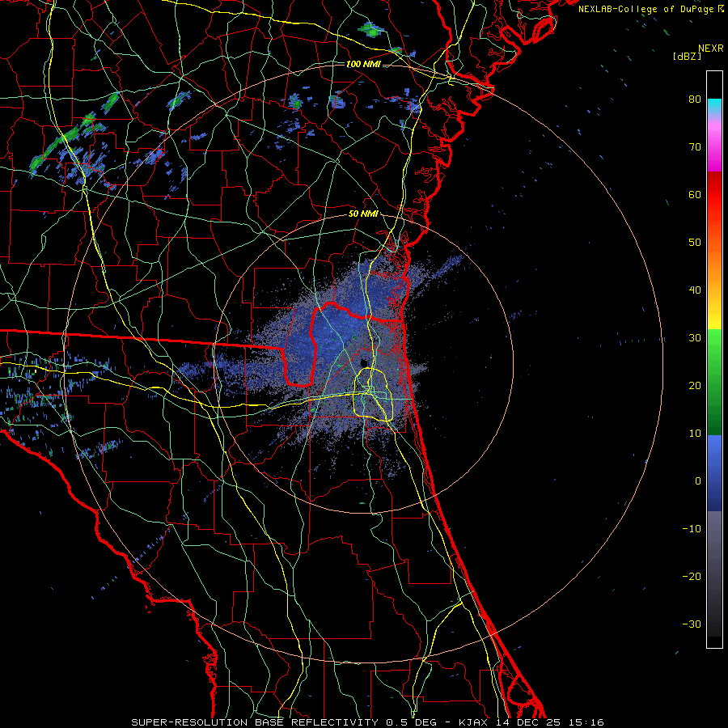Click the 70 value on dBZ scale
This screenshot has width=728, height=728.
click(695, 147)
